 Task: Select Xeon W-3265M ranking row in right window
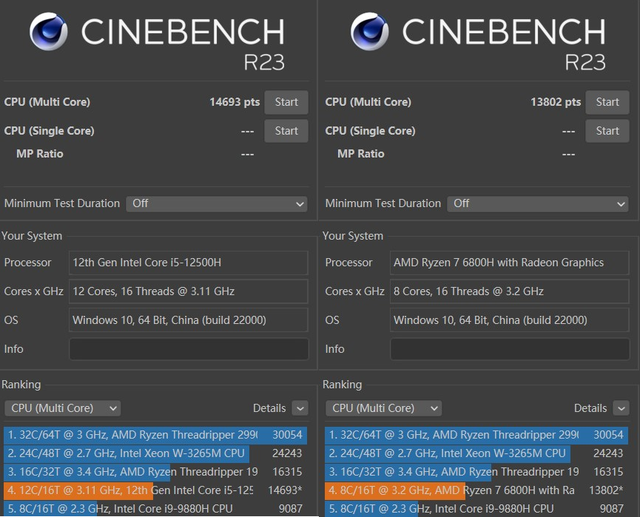click(x=476, y=453)
